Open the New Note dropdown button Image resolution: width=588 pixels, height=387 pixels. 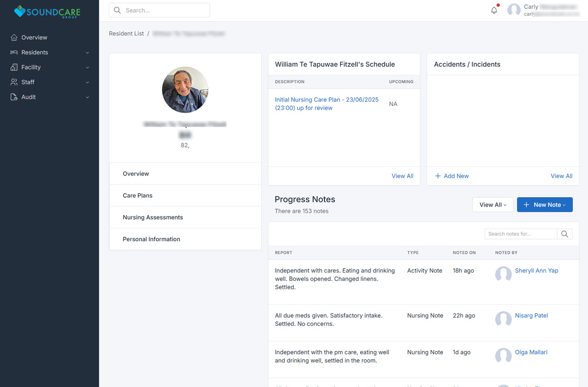(544, 205)
